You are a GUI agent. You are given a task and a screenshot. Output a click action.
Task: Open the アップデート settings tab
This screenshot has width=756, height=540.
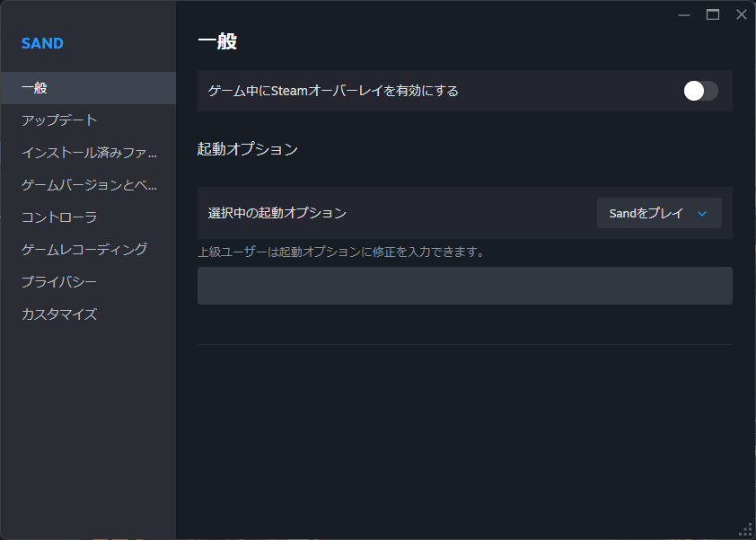88,120
